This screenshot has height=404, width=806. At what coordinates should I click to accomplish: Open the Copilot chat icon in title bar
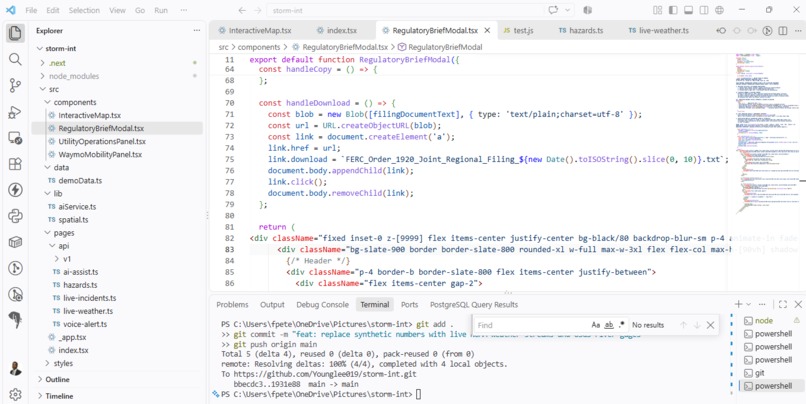coord(554,10)
